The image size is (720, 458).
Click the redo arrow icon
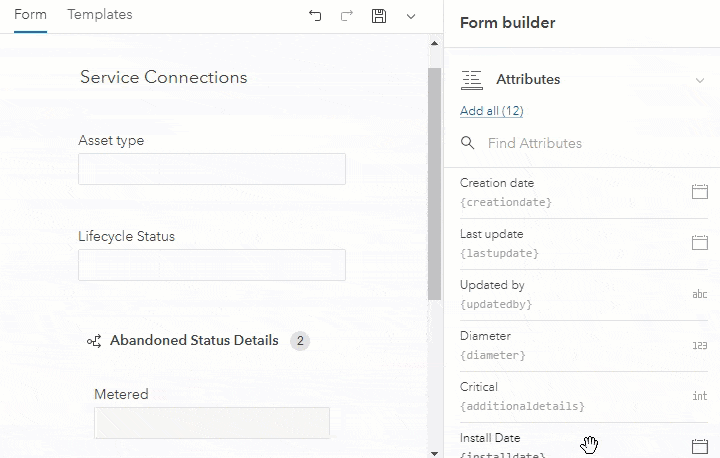pos(347,16)
